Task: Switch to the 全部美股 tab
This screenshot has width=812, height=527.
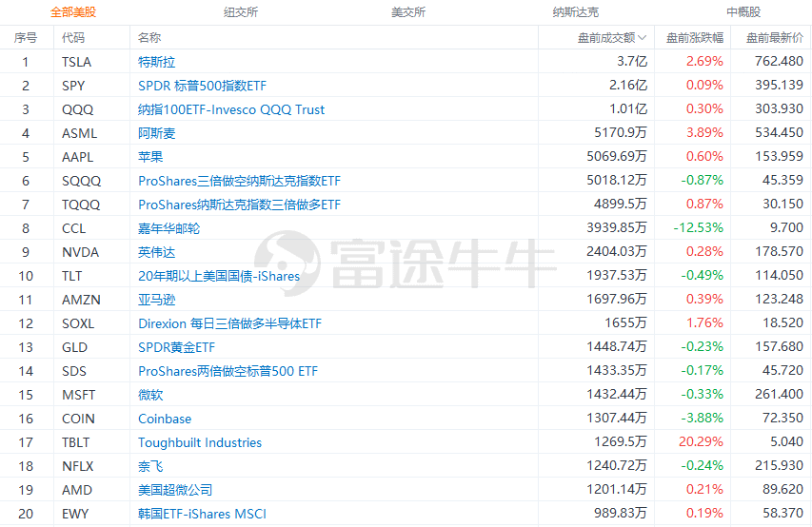Action: click(x=73, y=12)
